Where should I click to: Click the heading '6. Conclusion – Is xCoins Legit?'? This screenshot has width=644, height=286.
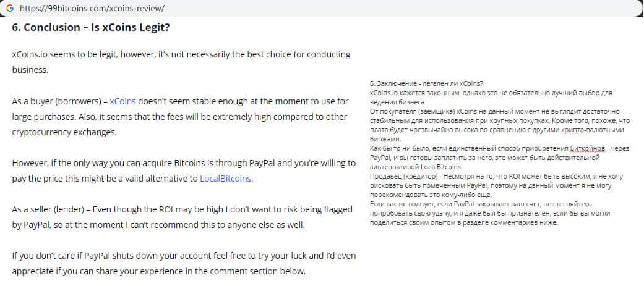91,28
